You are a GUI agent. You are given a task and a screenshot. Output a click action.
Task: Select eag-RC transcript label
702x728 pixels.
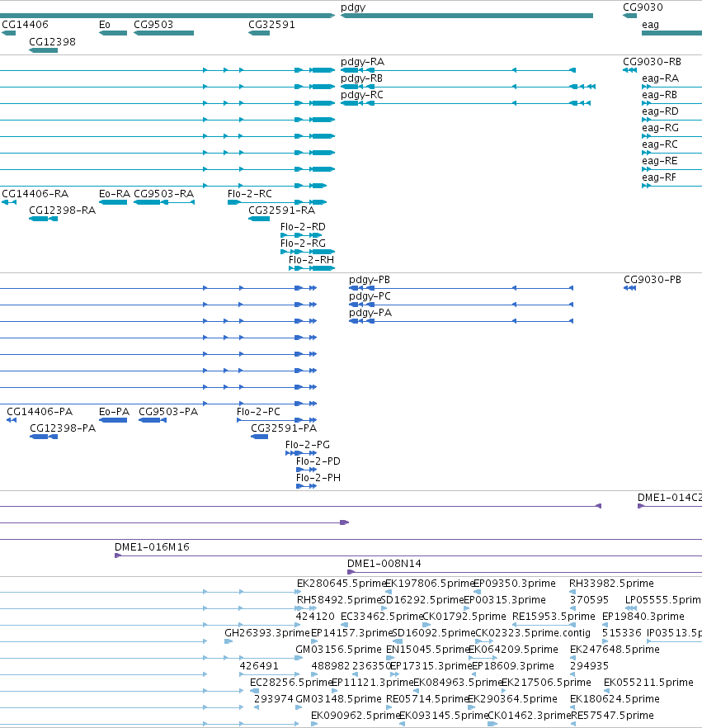coord(659,144)
